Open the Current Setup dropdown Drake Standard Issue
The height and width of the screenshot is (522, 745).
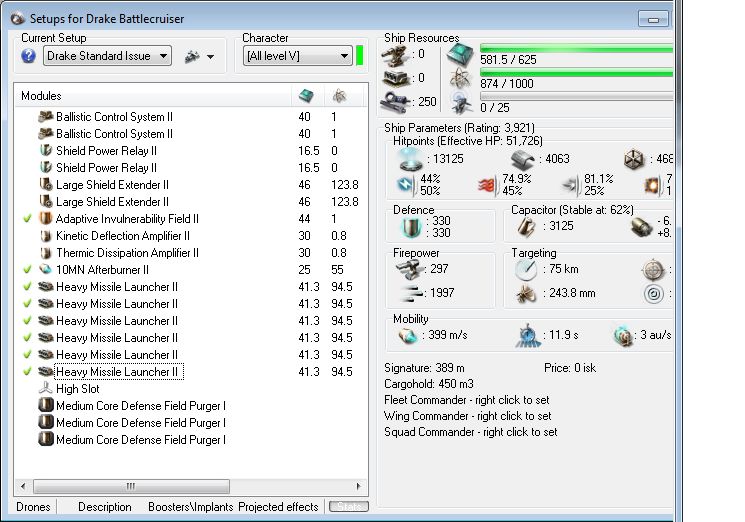pyautogui.click(x=107, y=56)
